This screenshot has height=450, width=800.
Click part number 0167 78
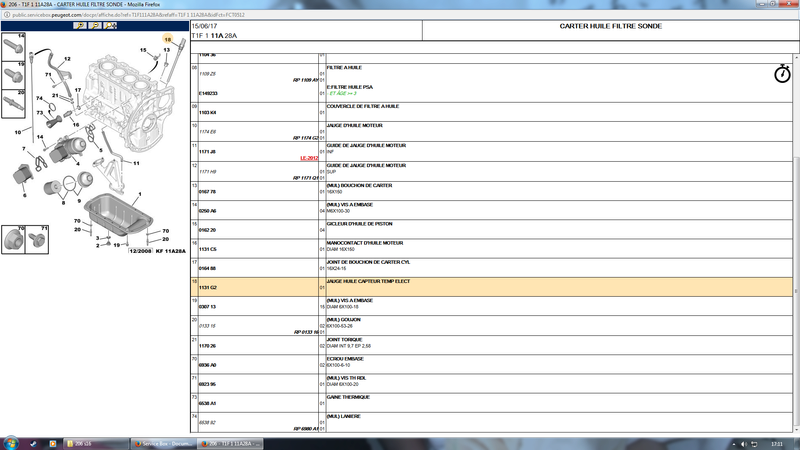tap(207, 192)
